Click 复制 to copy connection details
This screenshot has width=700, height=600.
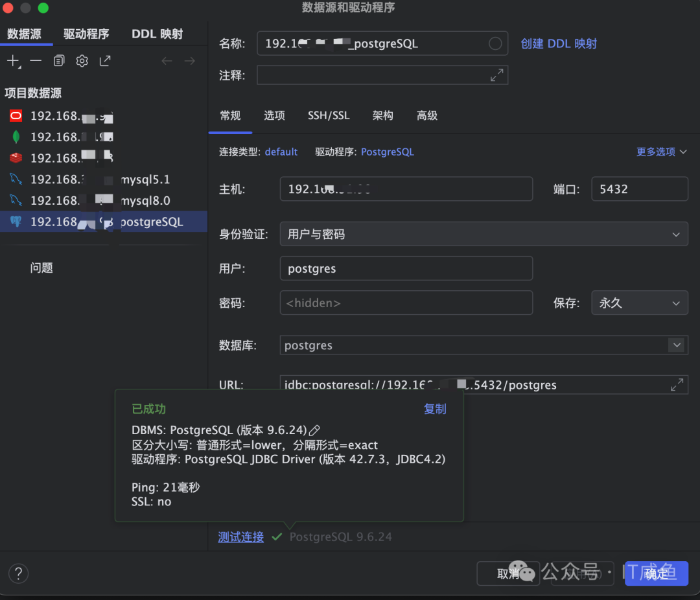[x=435, y=409]
